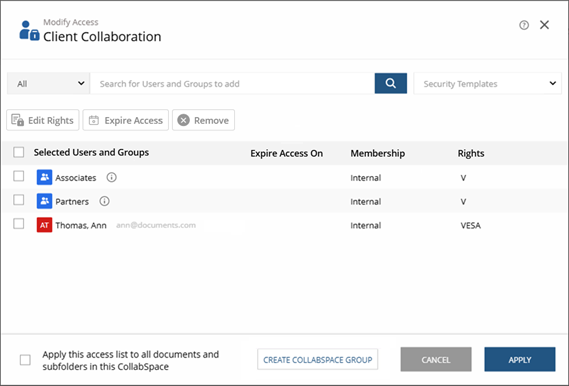Screen dimensions: 569x386
Task: Click the info icon next to Partners
Action: tap(104, 201)
